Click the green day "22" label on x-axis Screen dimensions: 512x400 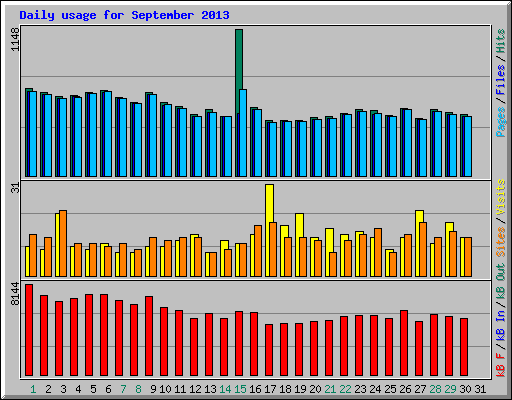tap(345, 389)
